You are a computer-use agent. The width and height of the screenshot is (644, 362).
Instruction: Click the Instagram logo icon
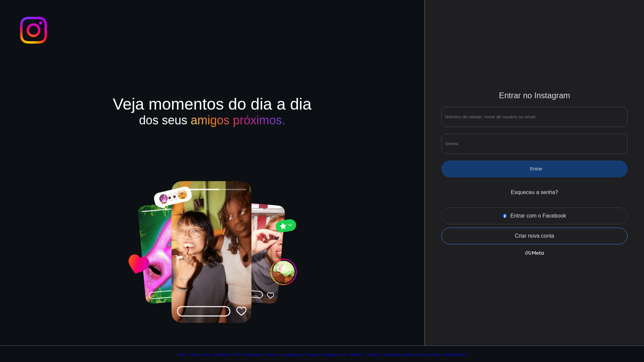click(x=34, y=30)
